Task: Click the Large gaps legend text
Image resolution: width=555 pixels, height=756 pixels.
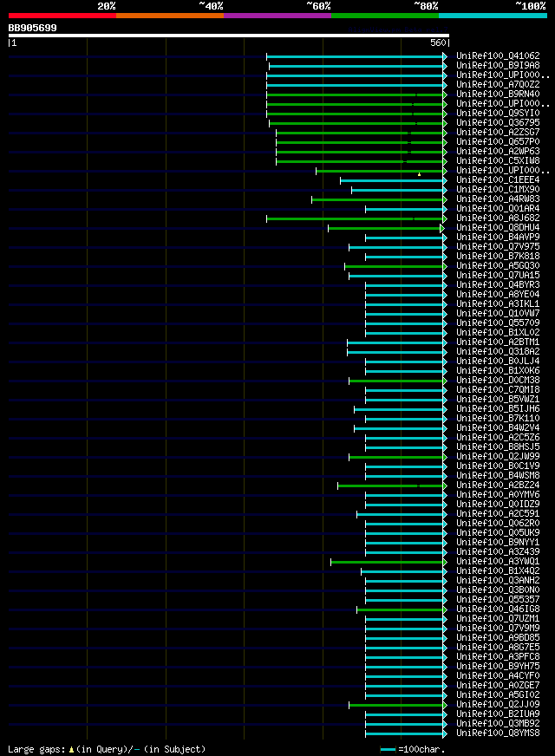Action: point(107,749)
